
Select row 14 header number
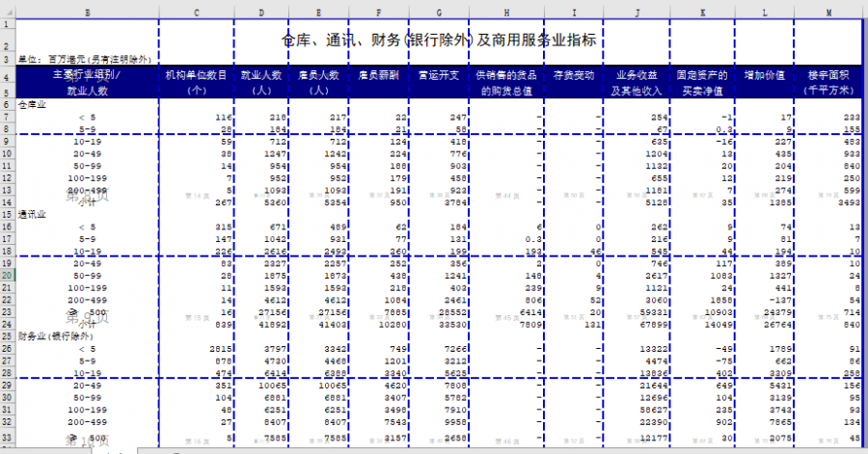click(x=7, y=202)
